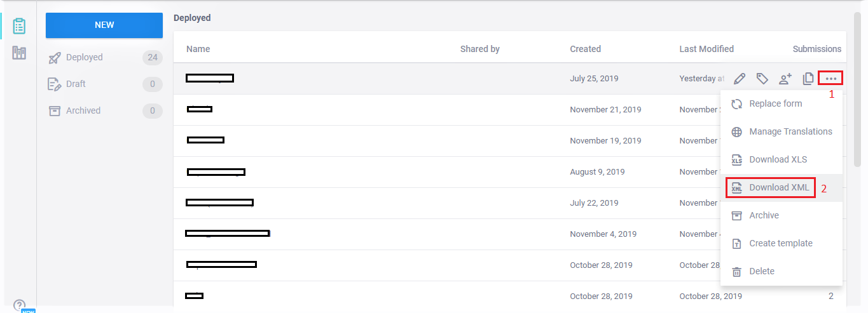Screen dimensions: 868x313
Task: Open the three-dots more actions menu
Action: (x=831, y=79)
